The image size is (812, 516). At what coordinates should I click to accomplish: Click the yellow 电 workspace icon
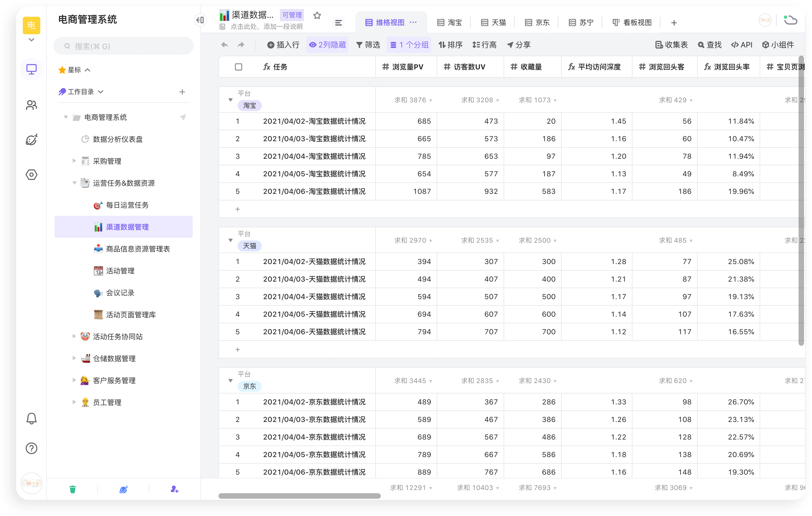pyautogui.click(x=31, y=25)
